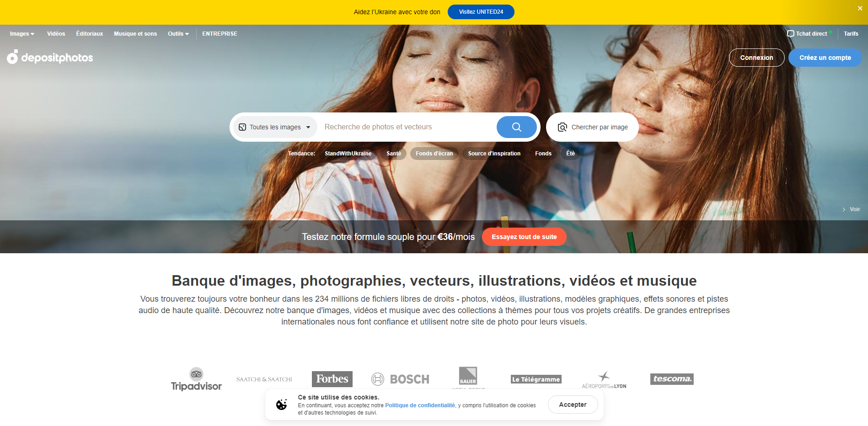Click in the photo and vector search field

pyautogui.click(x=407, y=127)
